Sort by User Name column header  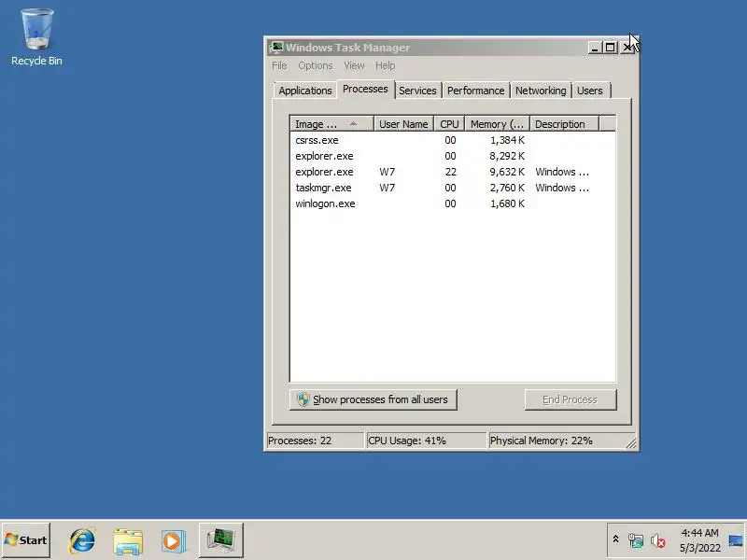coord(403,124)
